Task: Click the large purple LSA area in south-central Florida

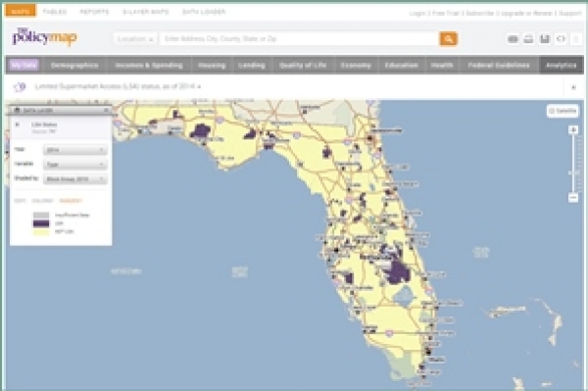Action: 398,271
